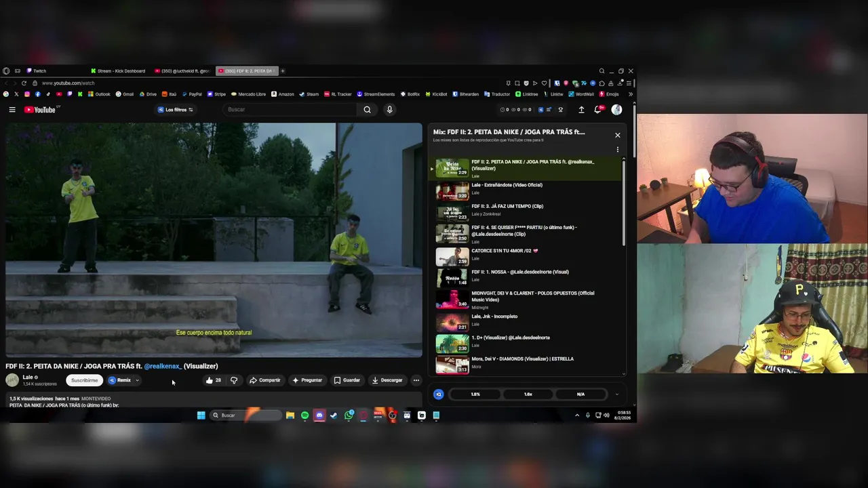
Task: Open the Steam bookmark
Action: click(309, 94)
